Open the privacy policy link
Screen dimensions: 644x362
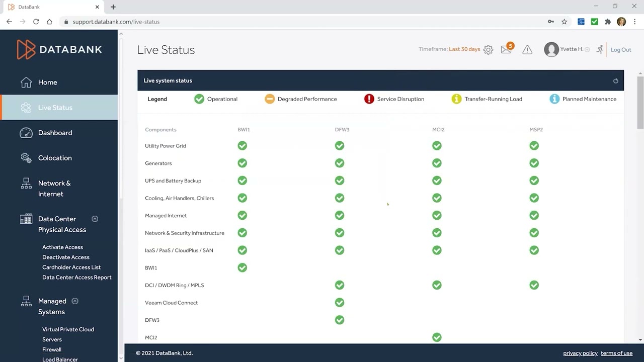coord(580,353)
